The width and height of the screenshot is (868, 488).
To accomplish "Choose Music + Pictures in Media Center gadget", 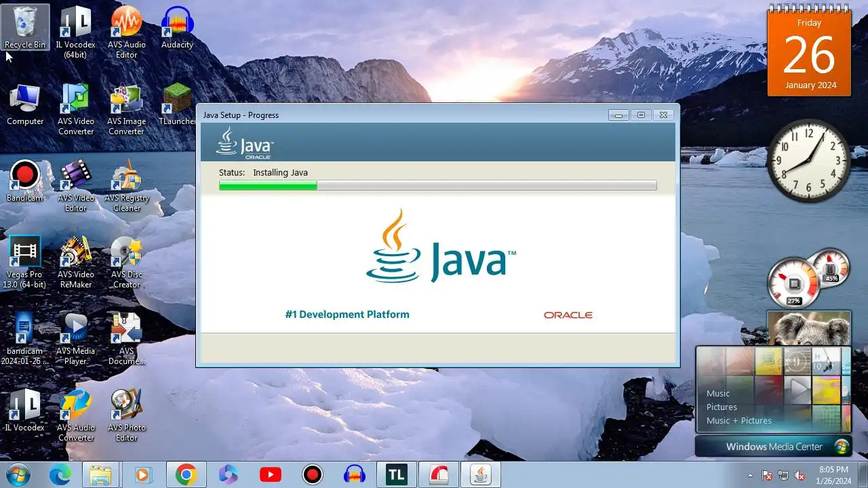I will tap(739, 420).
